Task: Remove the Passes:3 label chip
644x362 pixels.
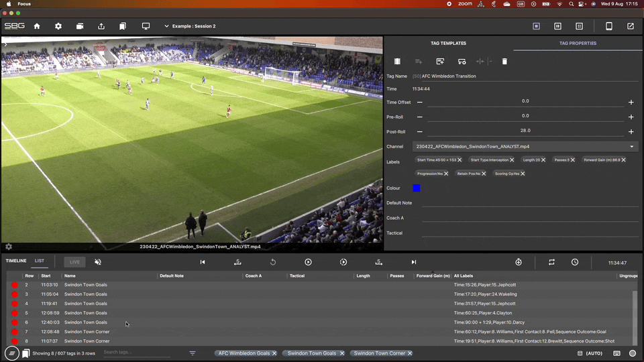Action: [x=572, y=160]
